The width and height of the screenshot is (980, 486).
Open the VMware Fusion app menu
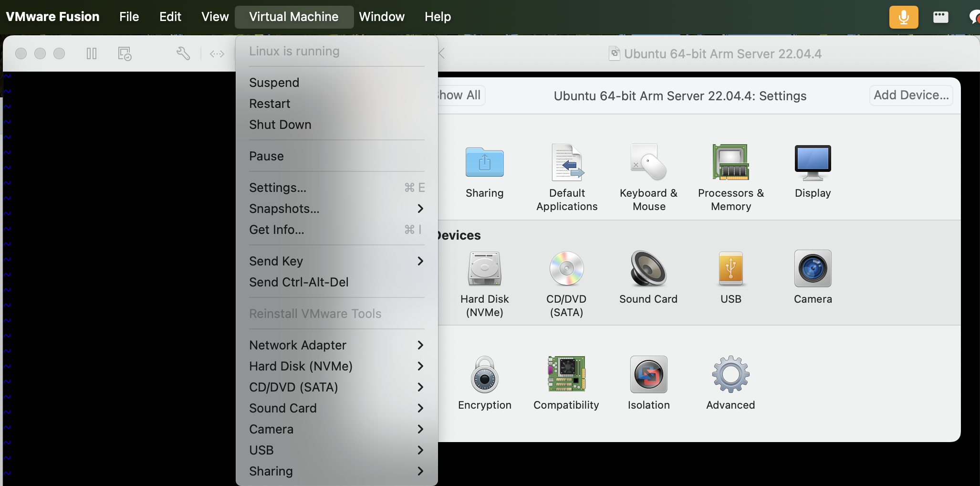coord(52,17)
